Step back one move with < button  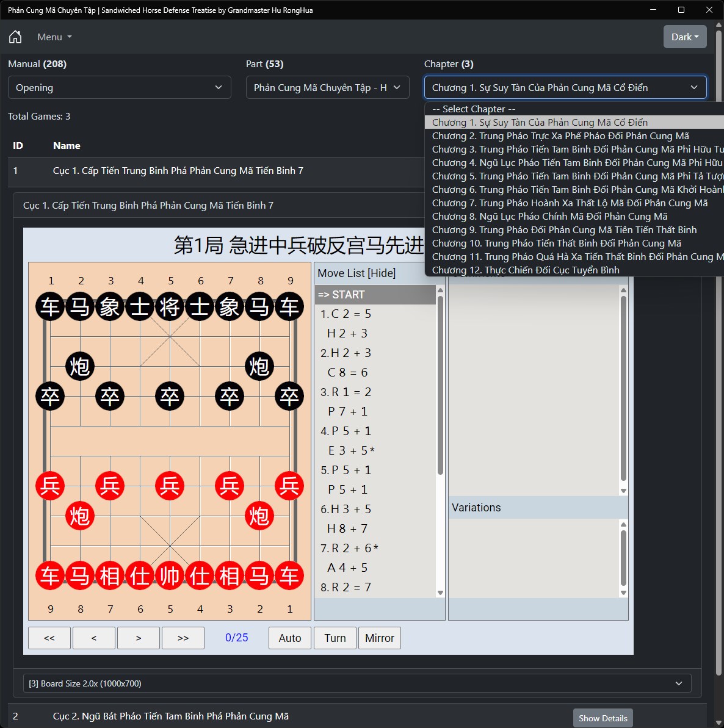click(x=94, y=638)
